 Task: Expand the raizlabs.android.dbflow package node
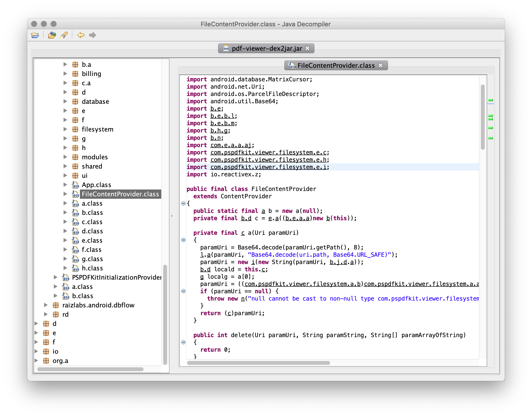coord(46,305)
